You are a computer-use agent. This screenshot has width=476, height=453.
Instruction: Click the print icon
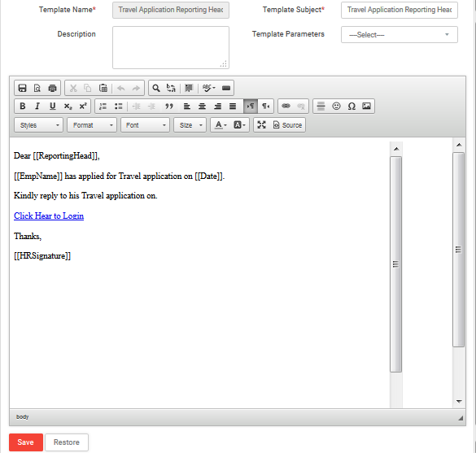click(53, 89)
